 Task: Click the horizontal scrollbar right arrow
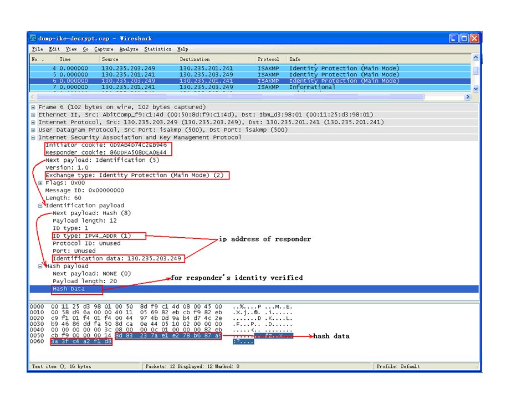(468, 97)
